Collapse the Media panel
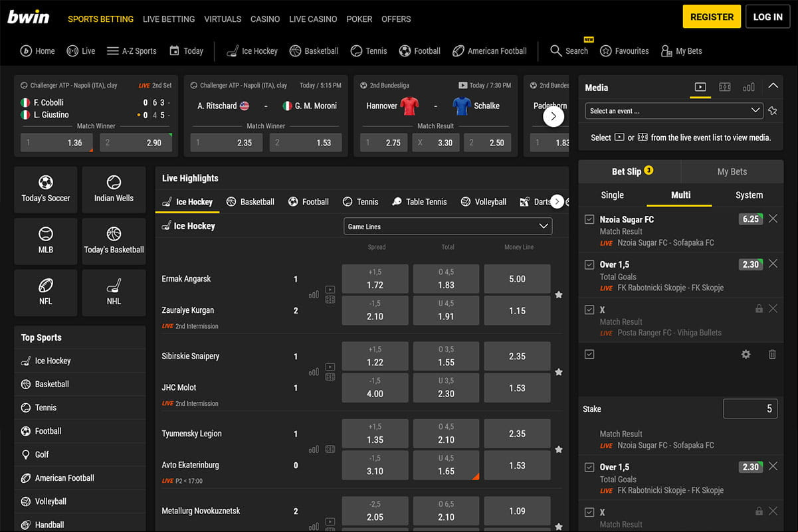798x532 pixels. [x=773, y=86]
